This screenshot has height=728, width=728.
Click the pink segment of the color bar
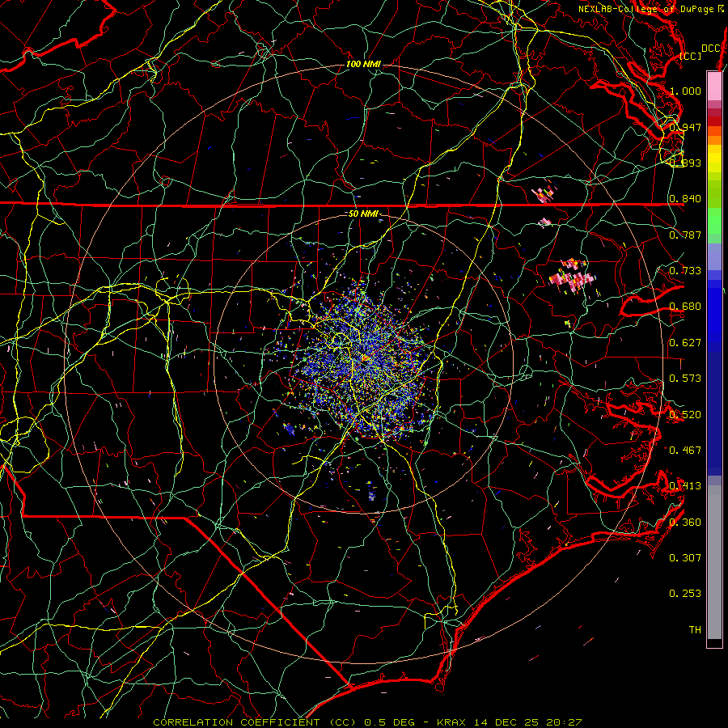(x=714, y=87)
